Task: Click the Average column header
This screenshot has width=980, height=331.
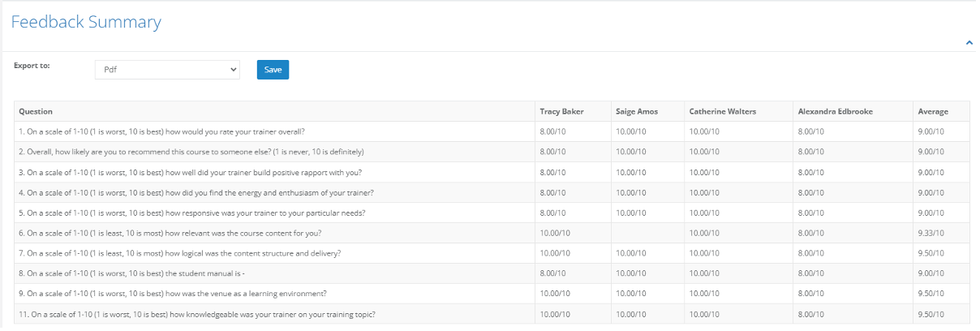Action: [x=933, y=111]
